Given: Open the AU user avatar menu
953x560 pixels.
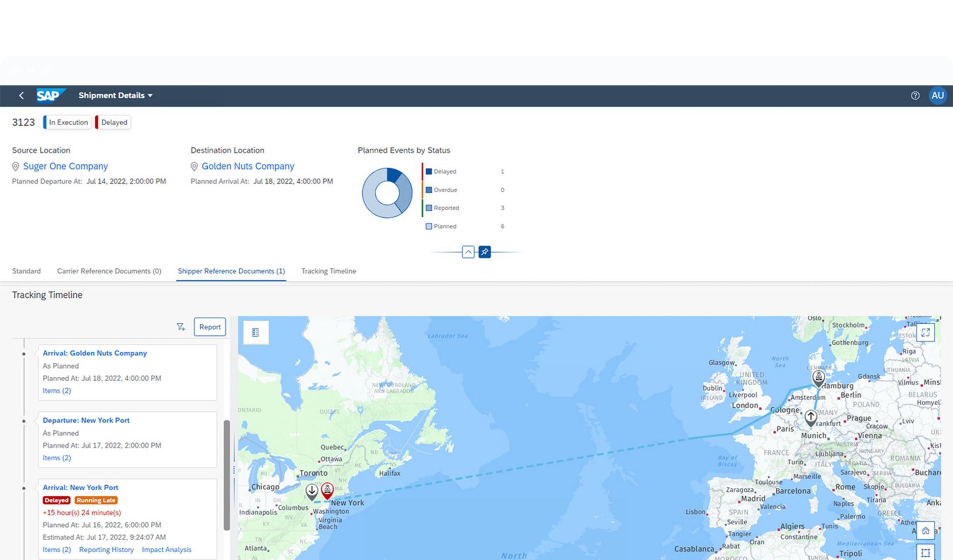Looking at the screenshot, I should (938, 95).
